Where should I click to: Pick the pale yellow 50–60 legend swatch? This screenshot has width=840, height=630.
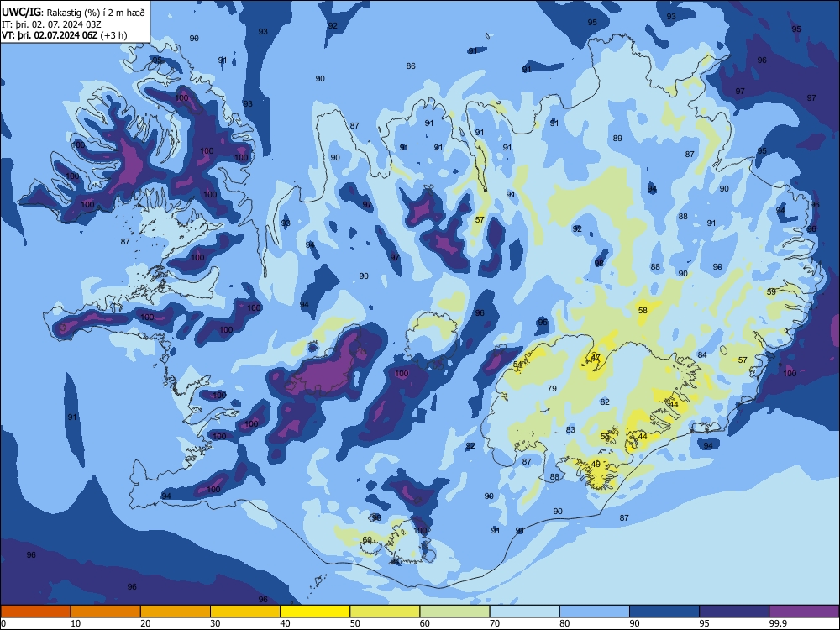385,612
